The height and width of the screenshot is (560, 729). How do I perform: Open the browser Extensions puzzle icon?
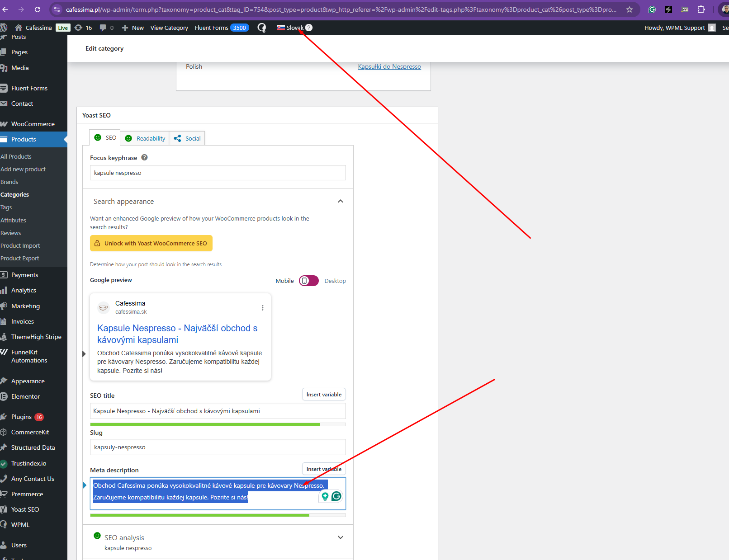[701, 9]
